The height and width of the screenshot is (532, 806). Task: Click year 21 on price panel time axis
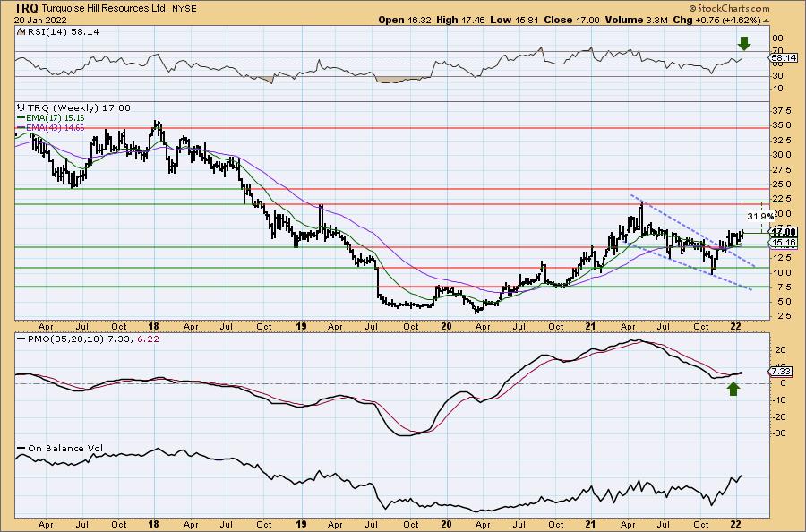(591, 326)
